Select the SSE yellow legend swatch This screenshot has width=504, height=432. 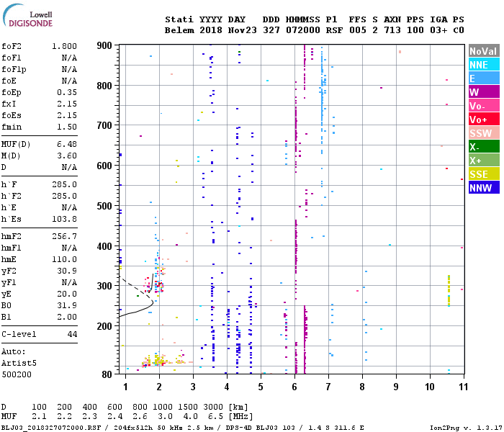click(484, 174)
